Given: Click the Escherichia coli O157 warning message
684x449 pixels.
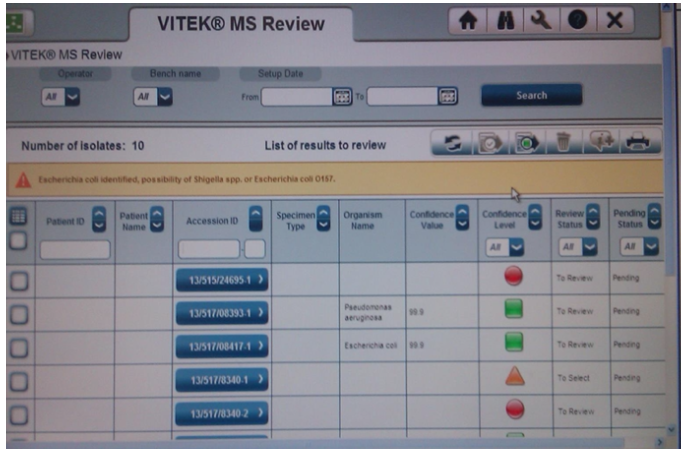Looking at the screenshot, I should [x=187, y=179].
